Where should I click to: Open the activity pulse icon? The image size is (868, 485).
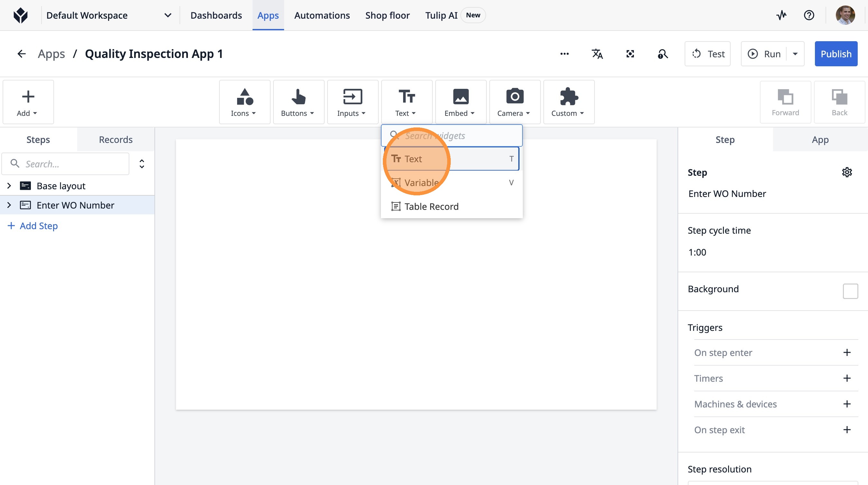pos(781,15)
